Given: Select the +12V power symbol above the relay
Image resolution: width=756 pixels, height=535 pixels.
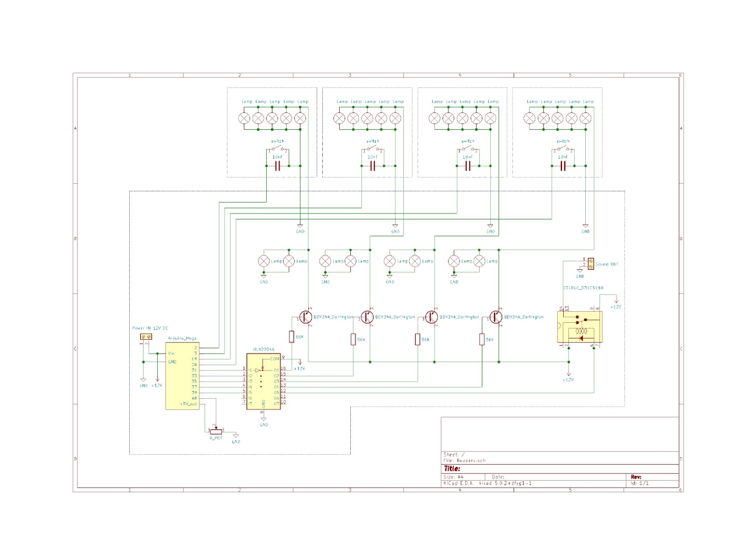Looking at the screenshot, I should tap(616, 301).
